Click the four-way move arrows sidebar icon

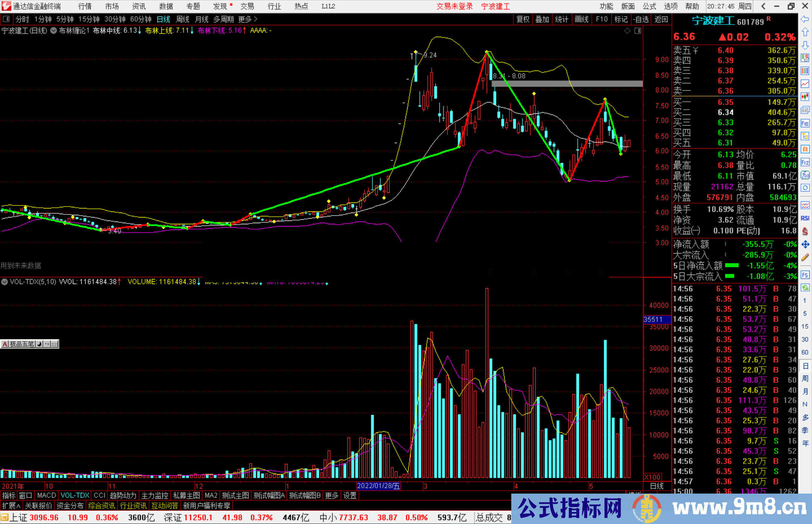[x=805, y=245]
